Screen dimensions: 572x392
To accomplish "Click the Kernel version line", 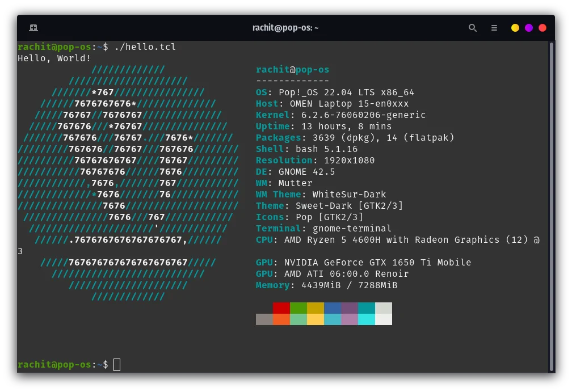I will (340, 115).
